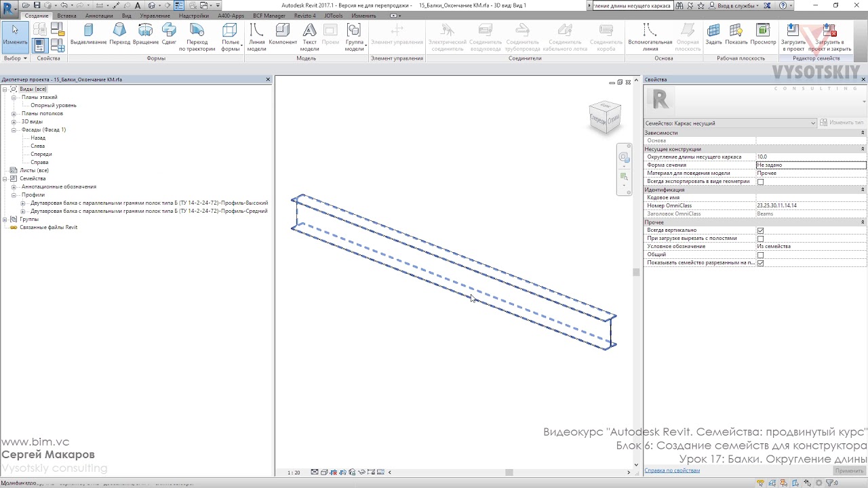This screenshot has width=868, height=488.
Task: Click the Форма сечения value field
Action: (811, 165)
